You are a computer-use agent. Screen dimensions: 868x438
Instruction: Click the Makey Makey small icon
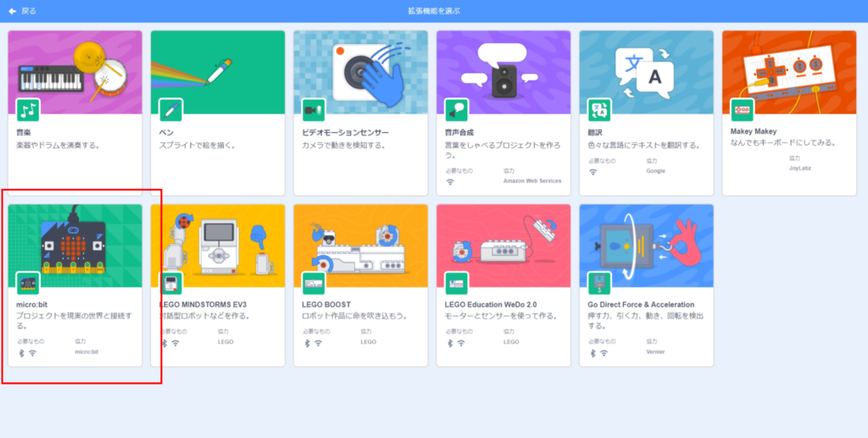pyautogui.click(x=743, y=110)
